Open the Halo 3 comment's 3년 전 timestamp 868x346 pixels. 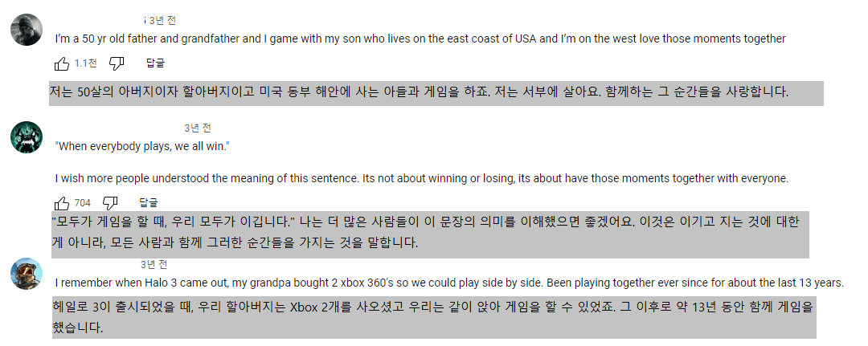click(x=154, y=264)
